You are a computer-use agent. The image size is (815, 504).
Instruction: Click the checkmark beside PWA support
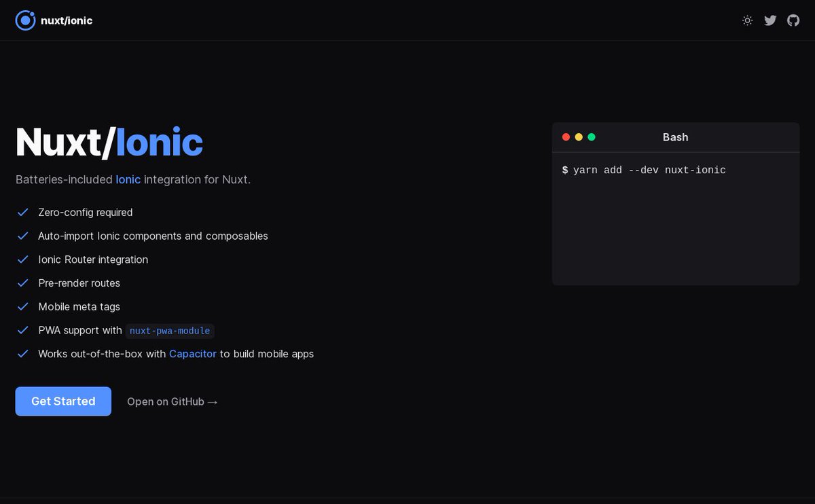click(x=23, y=330)
